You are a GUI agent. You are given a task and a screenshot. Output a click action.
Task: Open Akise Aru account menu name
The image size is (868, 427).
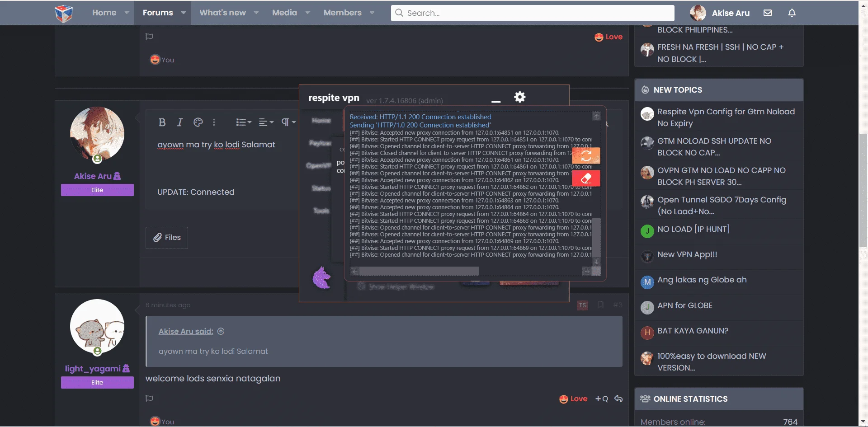[x=731, y=13]
